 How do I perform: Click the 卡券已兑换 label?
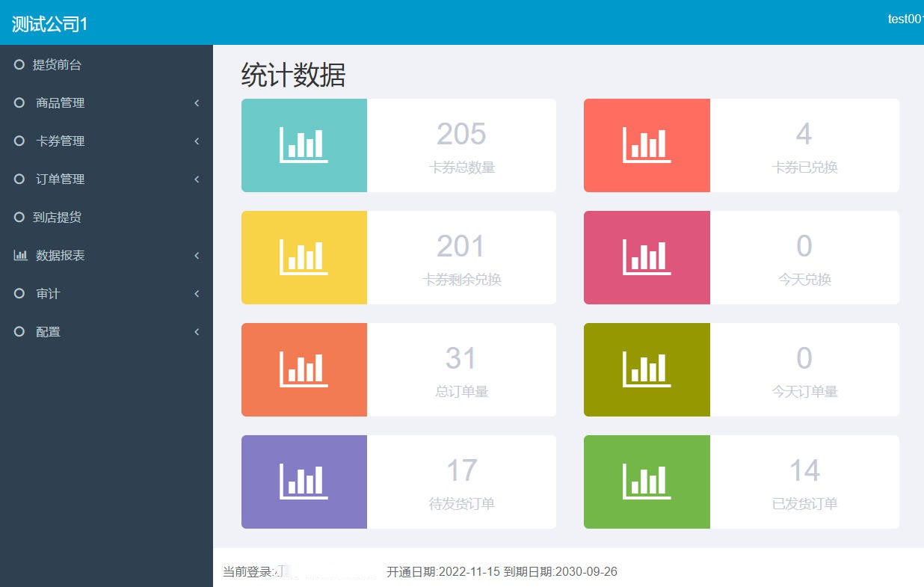805,168
